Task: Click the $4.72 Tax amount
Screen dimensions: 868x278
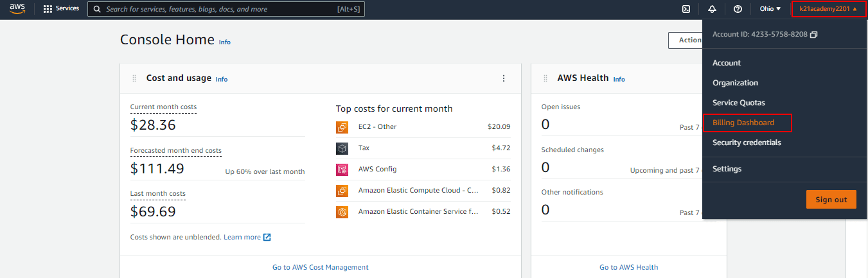Action: click(501, 148)
